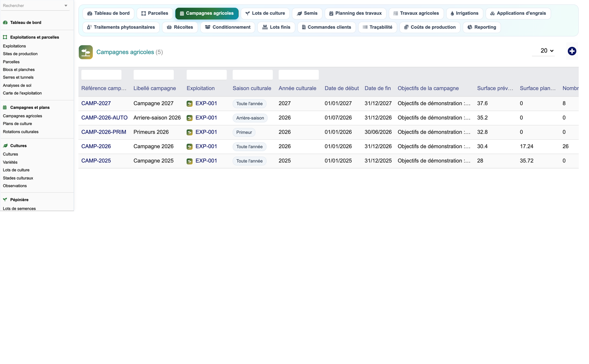Open EXP-001 link in CAMP-2026 row
Image resolution: width=589 pixels, height=364 pixels.
tap(206, 146)
